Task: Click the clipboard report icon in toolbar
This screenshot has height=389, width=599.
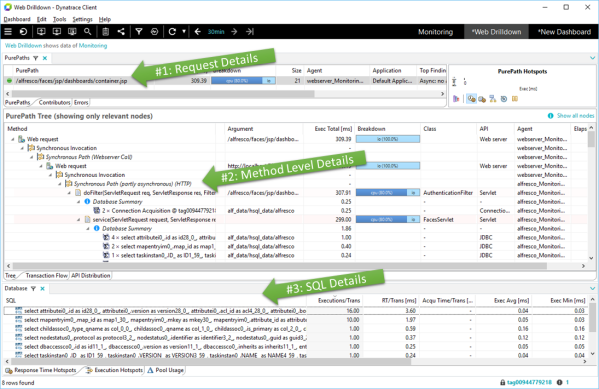Action: pos(105,32)
